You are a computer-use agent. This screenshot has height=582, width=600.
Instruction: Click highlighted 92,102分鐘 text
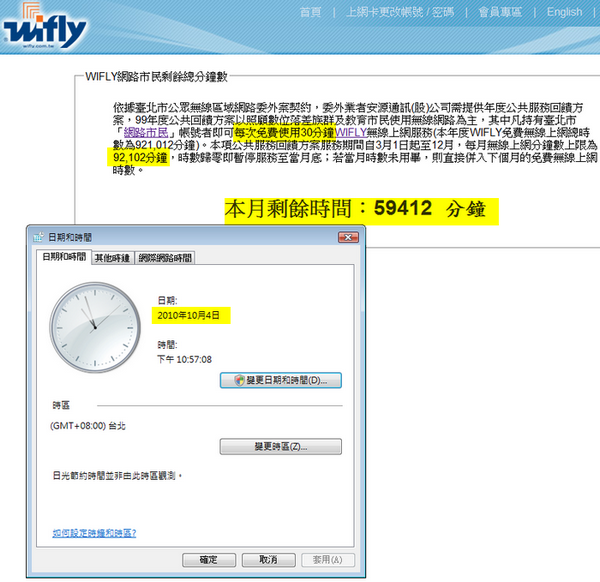click(x=140, y=158)
